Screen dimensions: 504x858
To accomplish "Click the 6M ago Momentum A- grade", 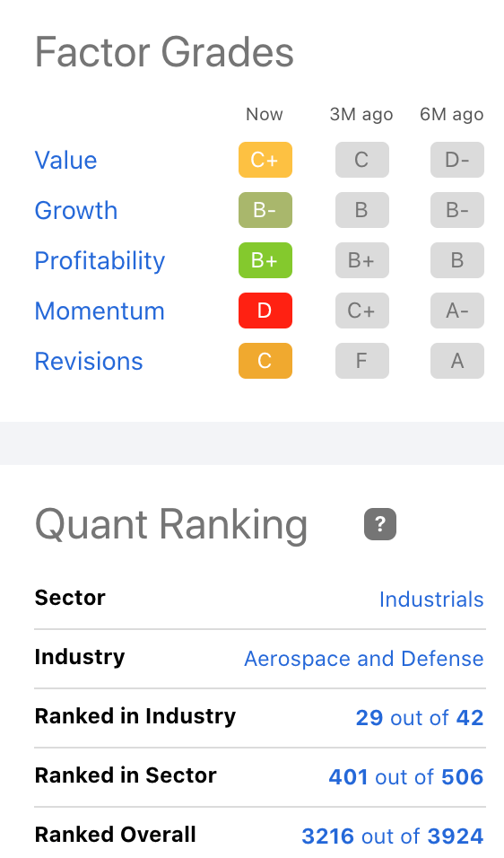I will pos(457,311).
